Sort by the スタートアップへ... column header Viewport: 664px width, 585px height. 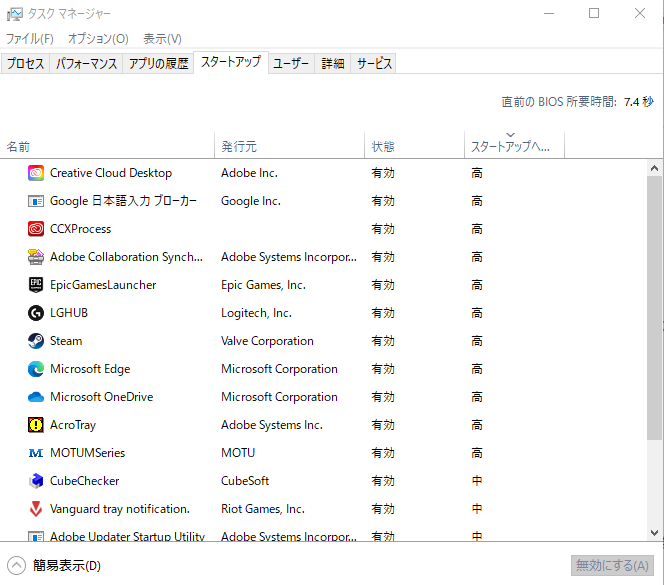click(x=515, y=147)
